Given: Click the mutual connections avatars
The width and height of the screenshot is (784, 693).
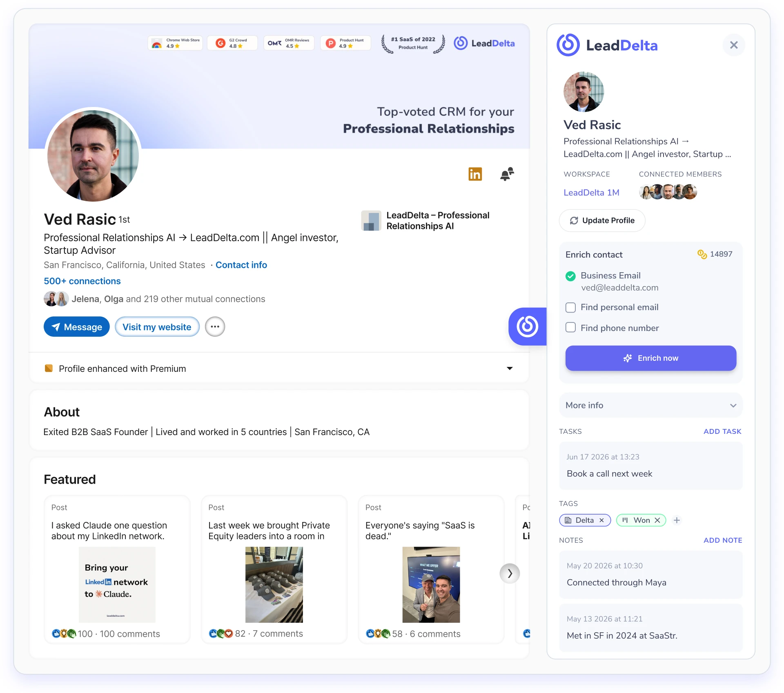Looking at the screenshot, I should click(x=56, y=299).
